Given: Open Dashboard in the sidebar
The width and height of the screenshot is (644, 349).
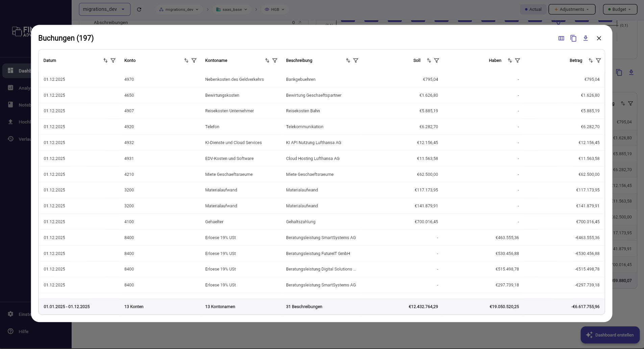Looking at the screenshot, I should (17, 71).
